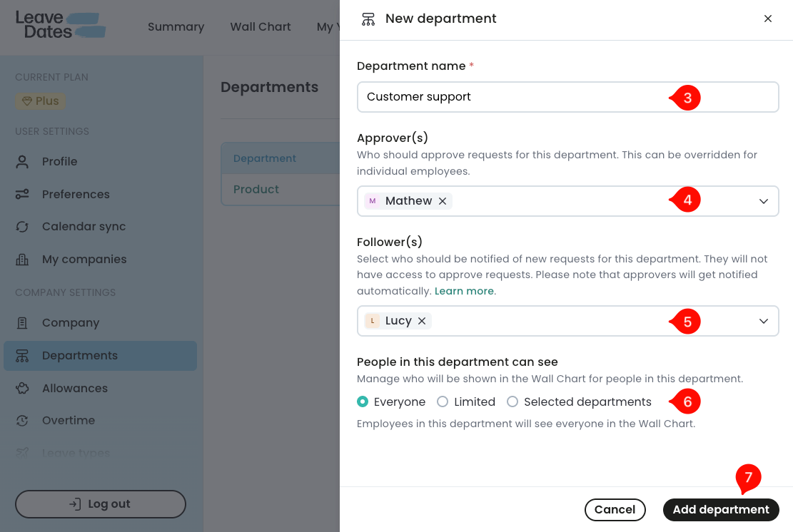This screenshot has height=532, width=793.
Task: Switch to the Wall Chart nav item
Action: click(260, 26)
